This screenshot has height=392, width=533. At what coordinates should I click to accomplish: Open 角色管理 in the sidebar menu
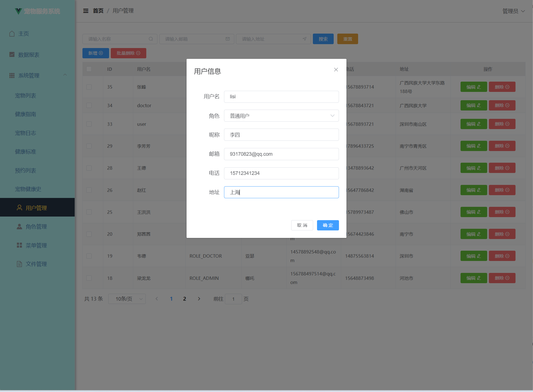[x=36, y=227]
